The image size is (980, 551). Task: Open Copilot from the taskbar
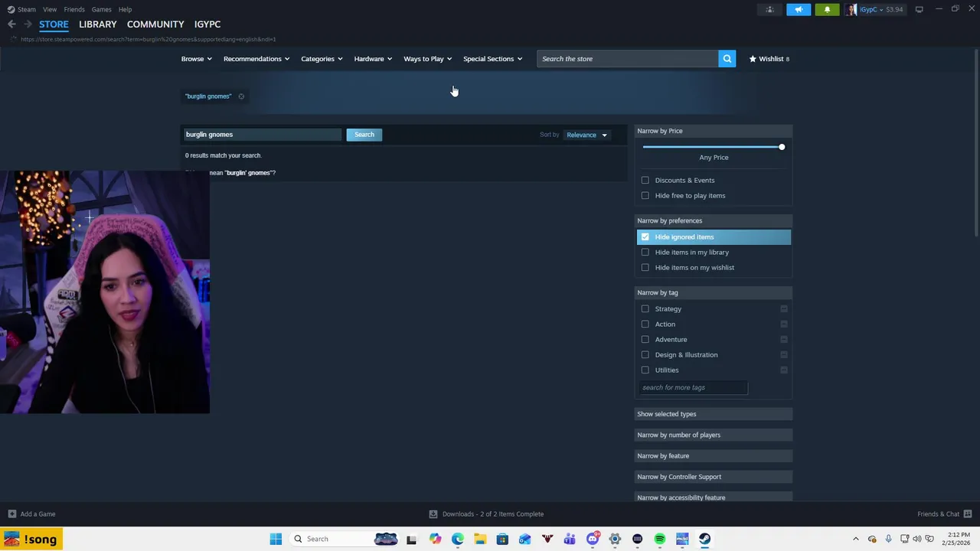pos(435,539)
